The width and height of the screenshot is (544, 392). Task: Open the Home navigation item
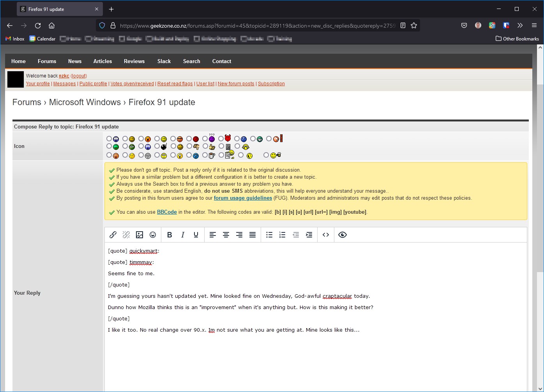18,61
